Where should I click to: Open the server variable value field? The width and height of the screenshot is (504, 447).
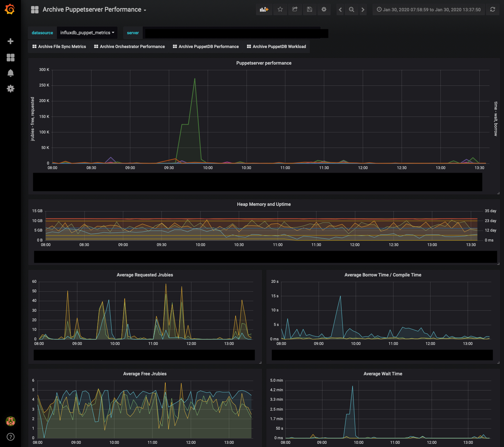pyautogui.click(x=236, y=33)
